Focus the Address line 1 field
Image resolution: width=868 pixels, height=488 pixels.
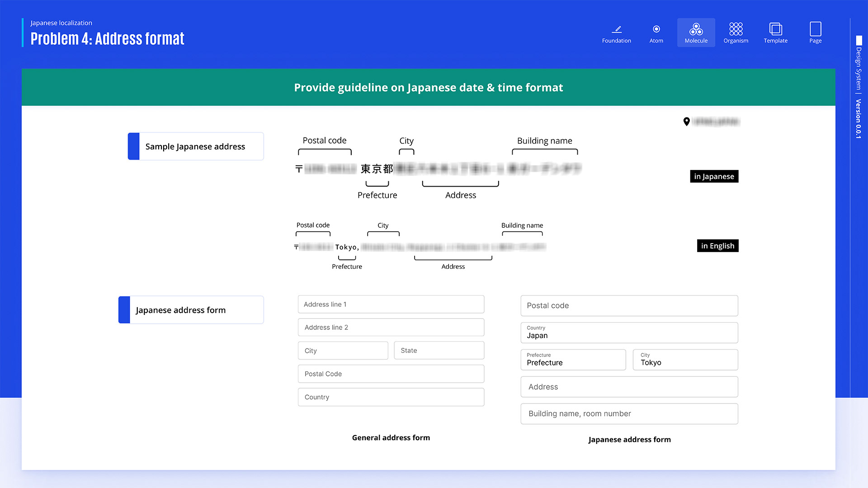click(x=391, y=305)
